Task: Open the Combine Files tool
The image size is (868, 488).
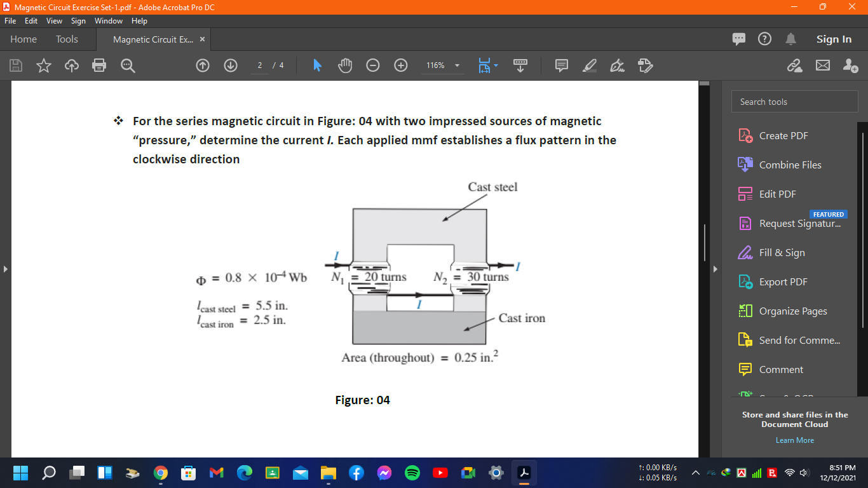Action: pyautogui.click(x=790, y=165)
